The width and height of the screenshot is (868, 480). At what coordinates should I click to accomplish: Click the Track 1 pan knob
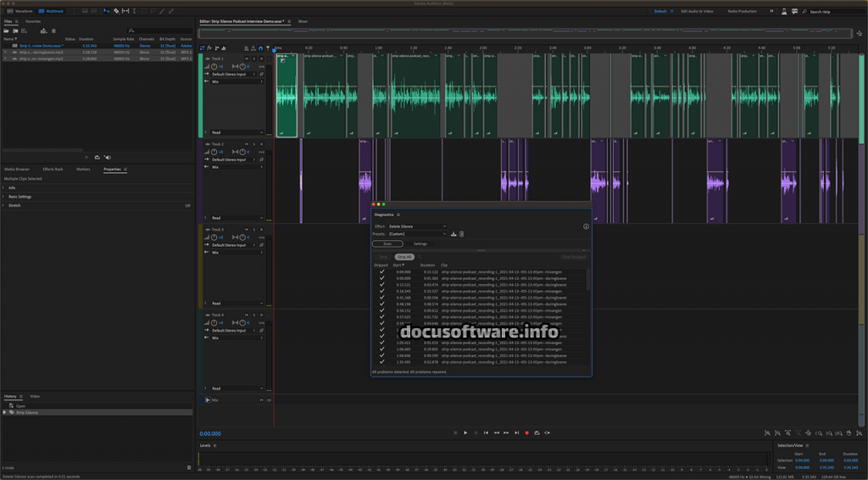click(242, 66)
